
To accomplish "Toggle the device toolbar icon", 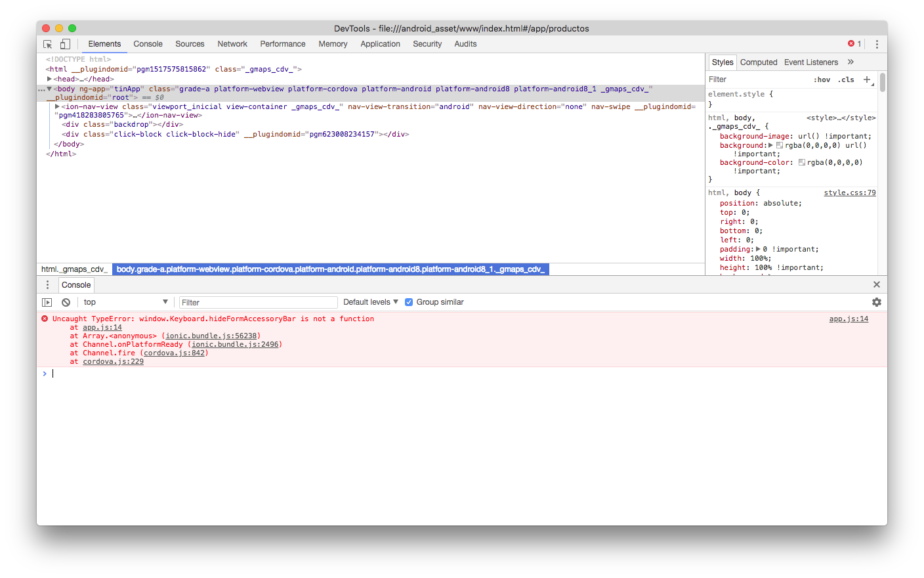I will [x=64, y=43].
